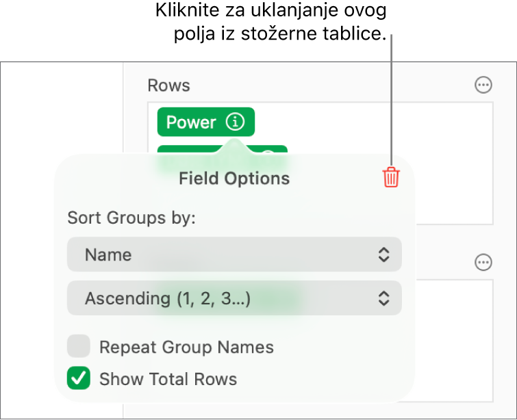Click the Repeat Group Names label text

click(186, 347)
